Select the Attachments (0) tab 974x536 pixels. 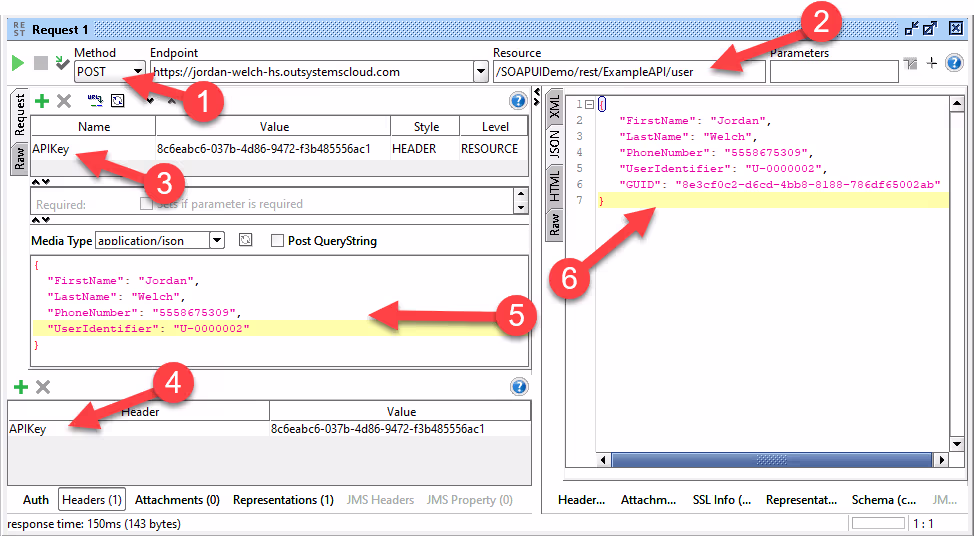pos(177,499)
